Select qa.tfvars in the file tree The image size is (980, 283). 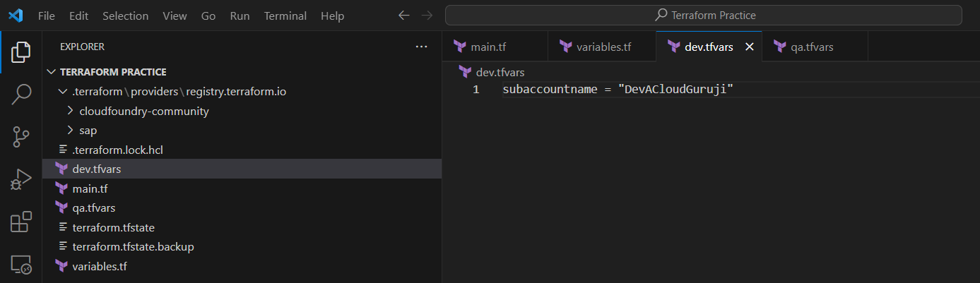pyautogui.click(x=93, y=208)
